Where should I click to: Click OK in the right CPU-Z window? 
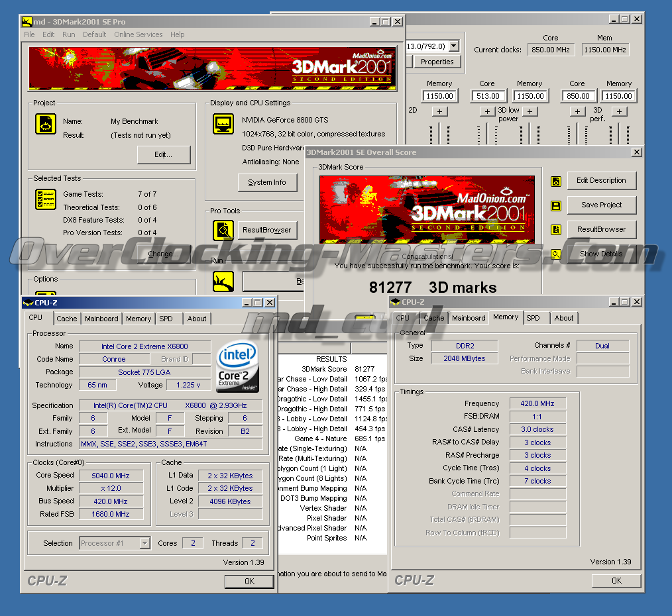[x=616, y=580]
